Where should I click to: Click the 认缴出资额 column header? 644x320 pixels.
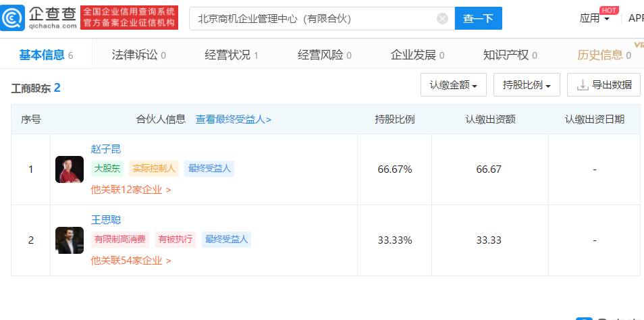coord(490,119)
